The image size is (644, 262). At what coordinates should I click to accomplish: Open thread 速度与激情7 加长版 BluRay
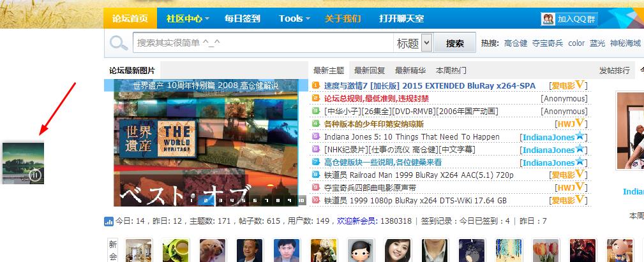[430, 85]
